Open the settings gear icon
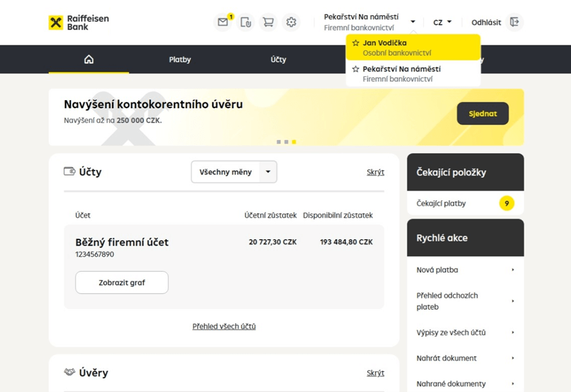 pos(291,22)
